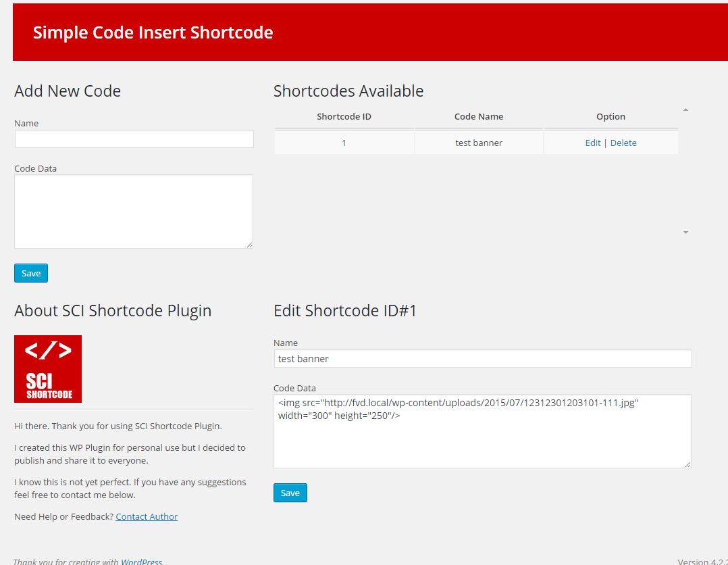Select the test banner code name cell
Image resolution: width=728 pixels, height=565 pixels.
coord(479,143)
